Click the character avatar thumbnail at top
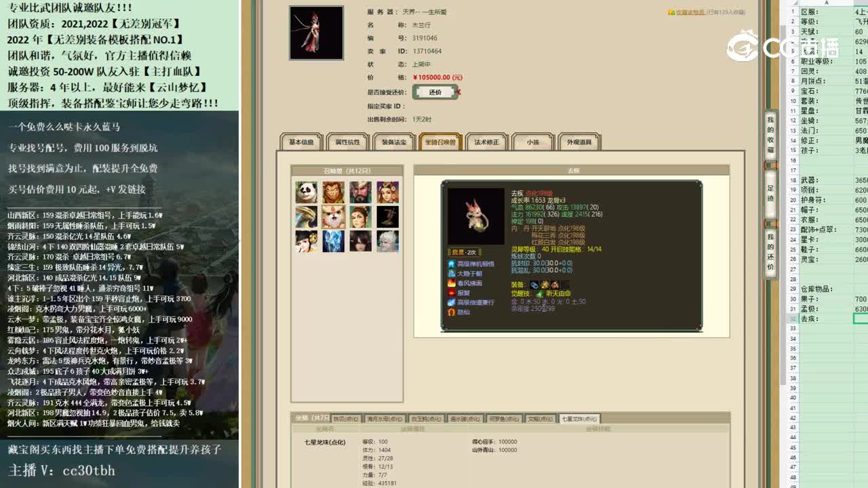The image size is (868, 488). tap(316, 33)
